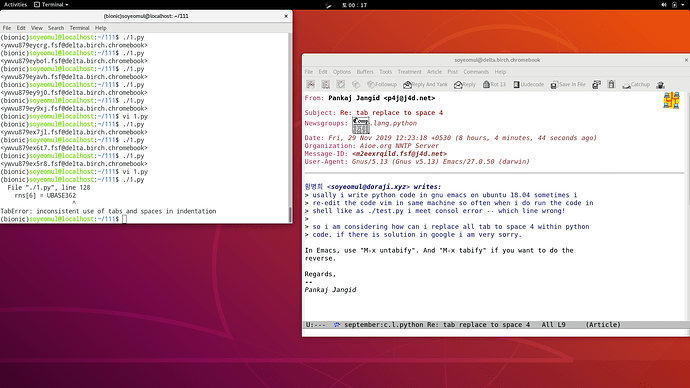Click the terminal window vertical scrollbar

[x=290, y=128]
